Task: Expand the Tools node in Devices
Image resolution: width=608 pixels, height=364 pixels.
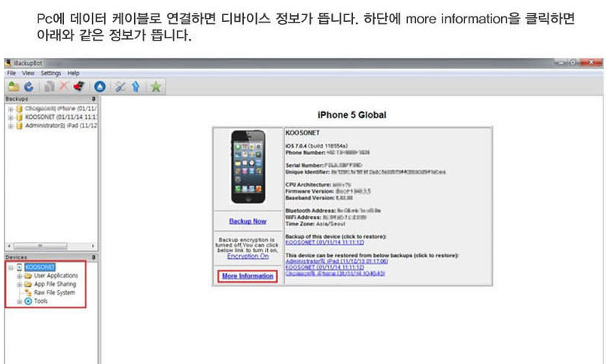Action: pos(19,302)
